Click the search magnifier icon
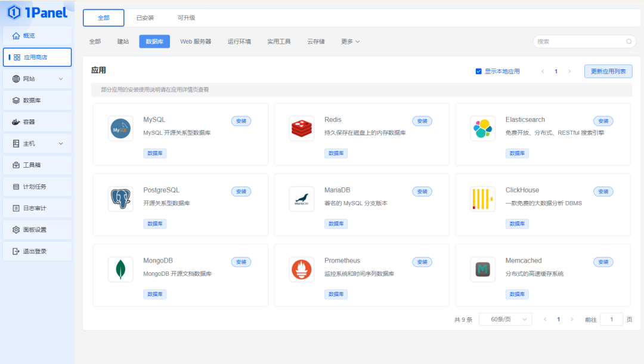Screen dimensions: 644x364 tap(628, 42)
